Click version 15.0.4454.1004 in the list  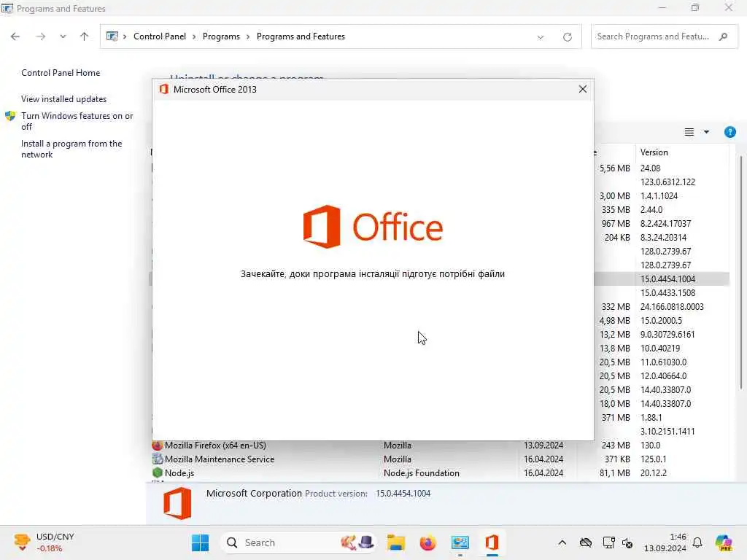pos(667,279)
